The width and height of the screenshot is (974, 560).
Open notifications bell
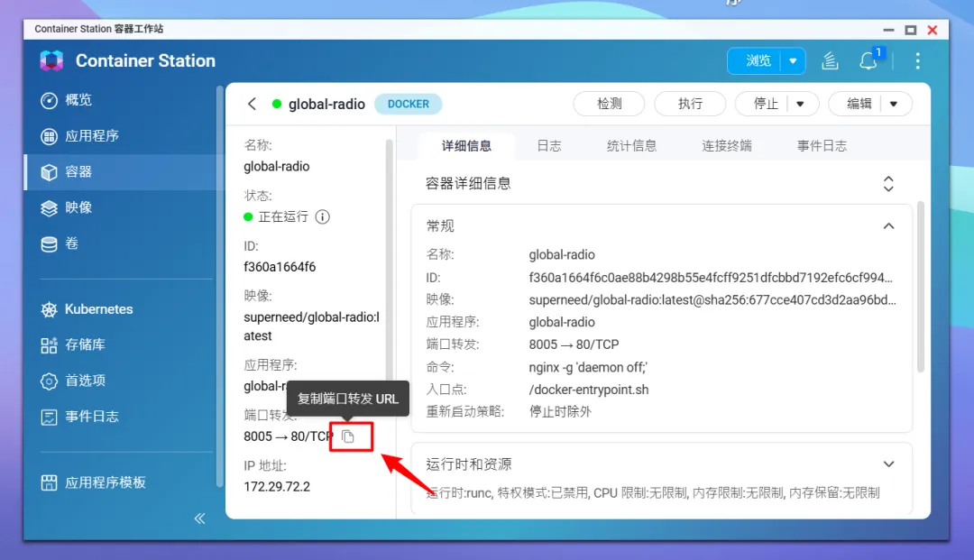[x=868, y=60]
